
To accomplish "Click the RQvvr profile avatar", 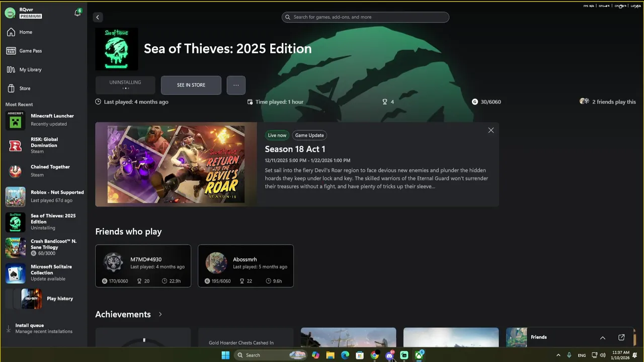I will coord(10,13).
